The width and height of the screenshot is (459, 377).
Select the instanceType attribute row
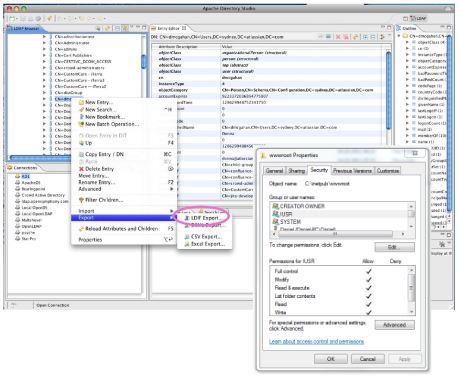point(269,84)
